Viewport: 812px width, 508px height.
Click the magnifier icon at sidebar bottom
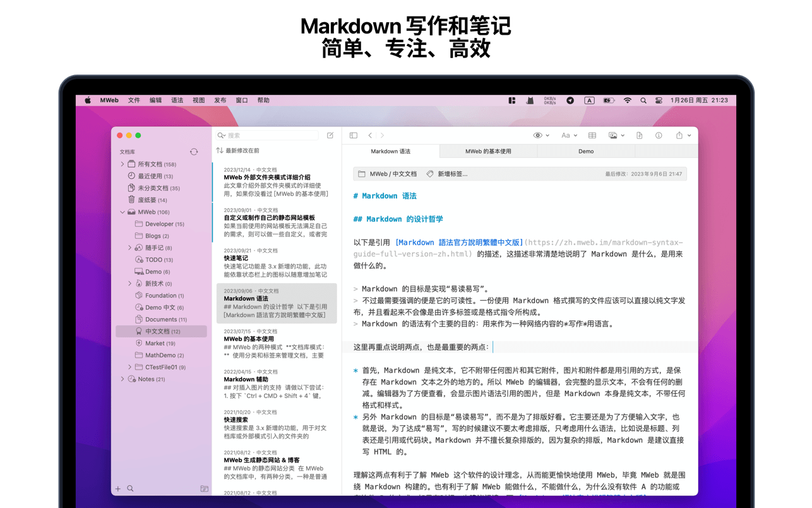coord(130,488)
